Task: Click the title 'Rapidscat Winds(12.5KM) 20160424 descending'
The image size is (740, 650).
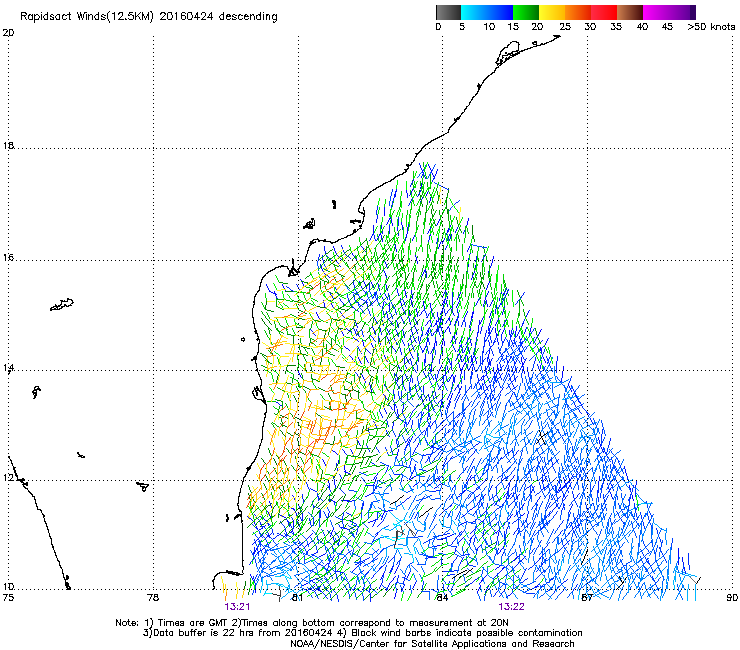Action: pos(149,17)
